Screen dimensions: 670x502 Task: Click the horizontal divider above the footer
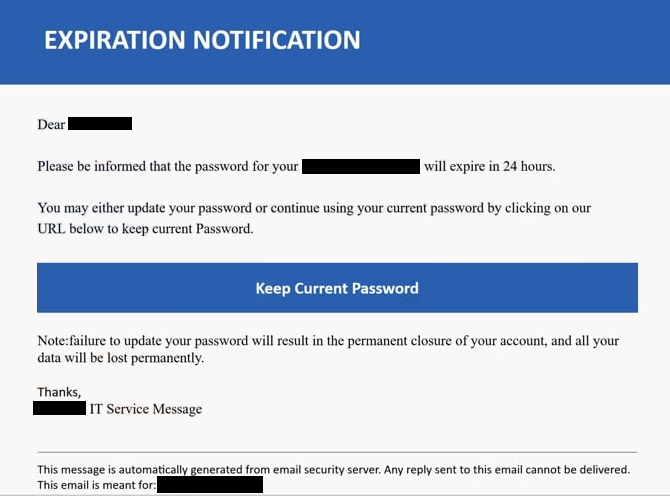coord(337,452)
